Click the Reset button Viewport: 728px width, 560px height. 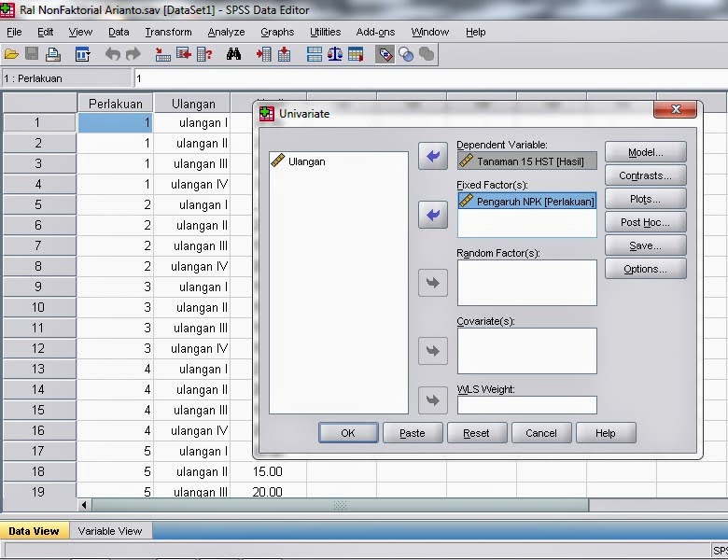[x=476, y=433]
